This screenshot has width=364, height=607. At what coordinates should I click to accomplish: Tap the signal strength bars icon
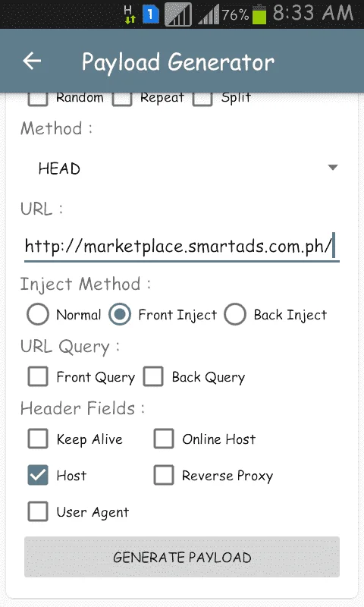[209, 14]
